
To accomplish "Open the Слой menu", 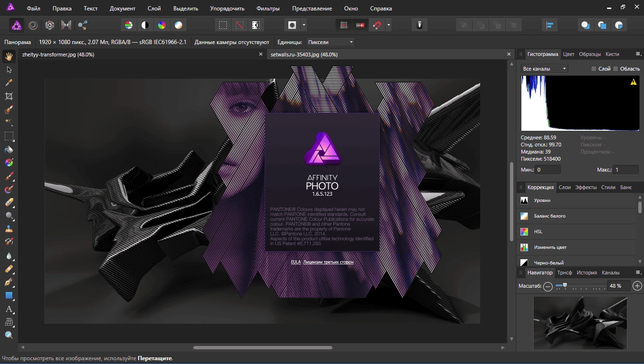I will [x=154, y=9].
